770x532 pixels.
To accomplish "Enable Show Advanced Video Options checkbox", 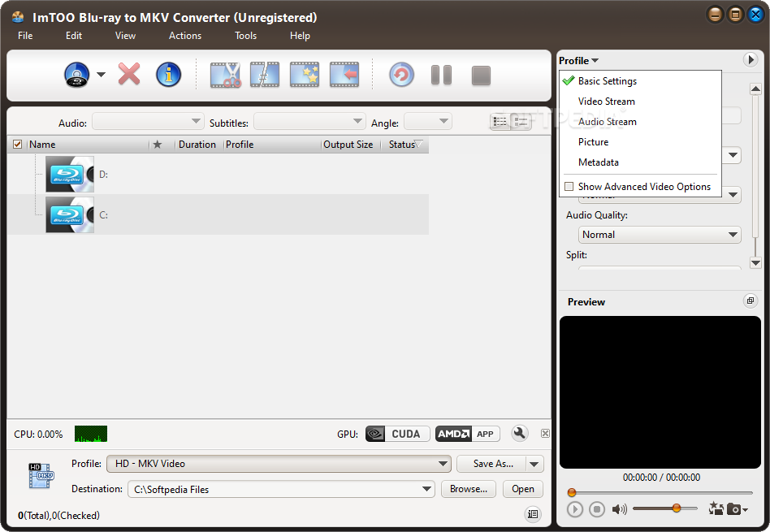I will point(569,186).
